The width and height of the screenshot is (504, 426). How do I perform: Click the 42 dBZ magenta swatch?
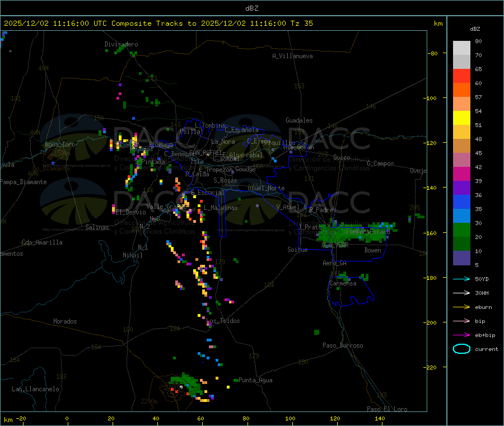(x=461, y=174)
